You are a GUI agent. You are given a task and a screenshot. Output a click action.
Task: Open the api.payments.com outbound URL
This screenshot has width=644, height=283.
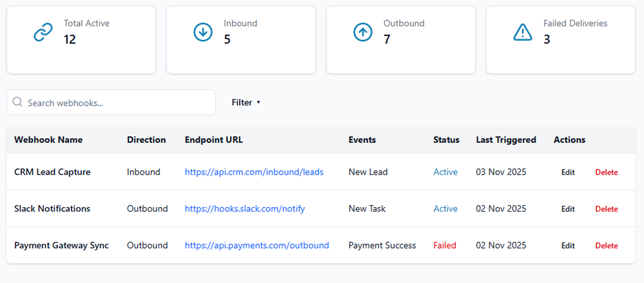pos(257,246)
